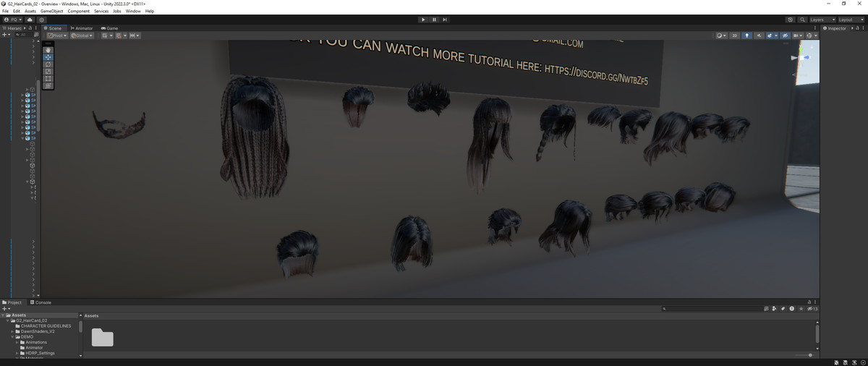Switch to the Console tab
The height and width of the screenshot is (366, 868).
41,302
